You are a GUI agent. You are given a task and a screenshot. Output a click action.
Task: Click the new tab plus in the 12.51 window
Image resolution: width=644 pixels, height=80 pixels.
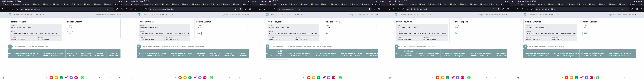pyautogui.click(x=513, y=4)
